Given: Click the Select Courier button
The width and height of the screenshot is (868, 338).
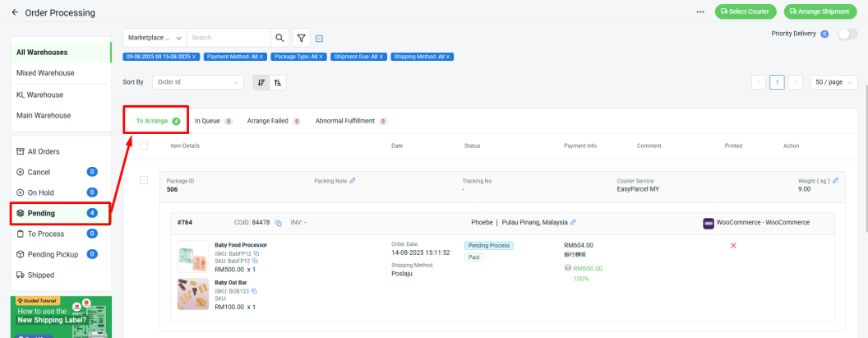Looking at the screenshot, I should [746, 12].
